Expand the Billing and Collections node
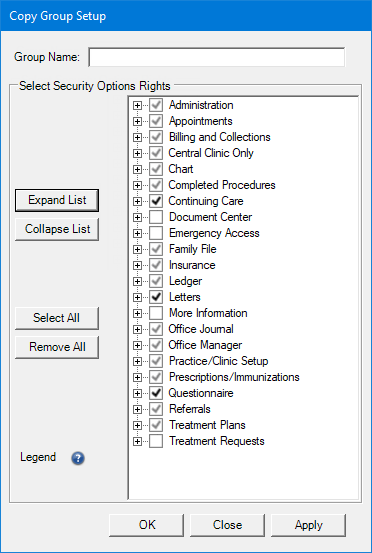The image size is (372, 553). (137, 138)
